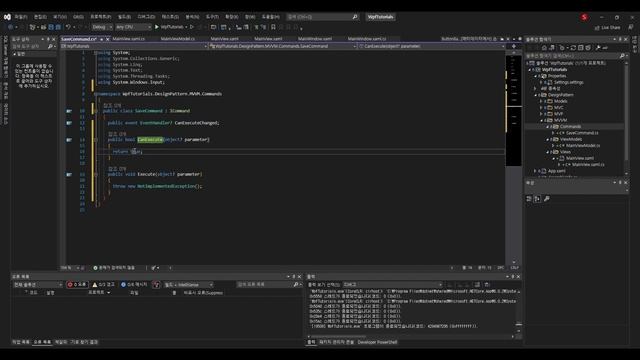640x360 pixels.
Task: Click the alphabetical sort icon in Properties panel
Action: pos(537,199)
